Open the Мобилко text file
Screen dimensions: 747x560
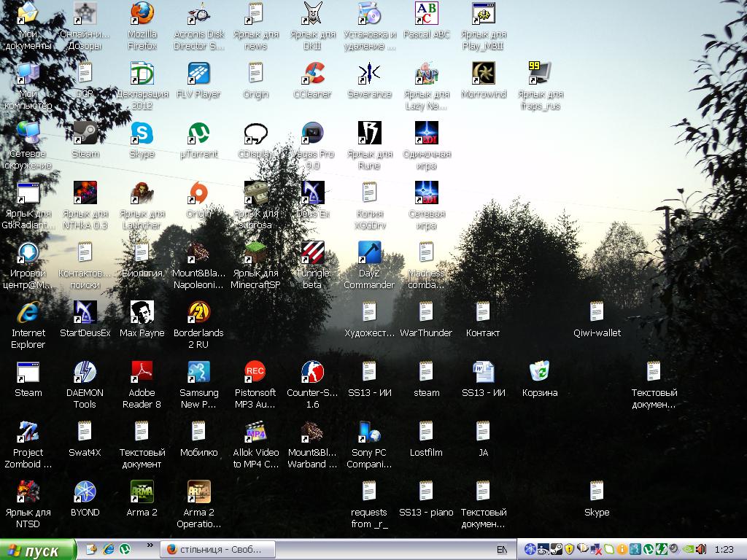pyautogui.click(x=198, y=438)
